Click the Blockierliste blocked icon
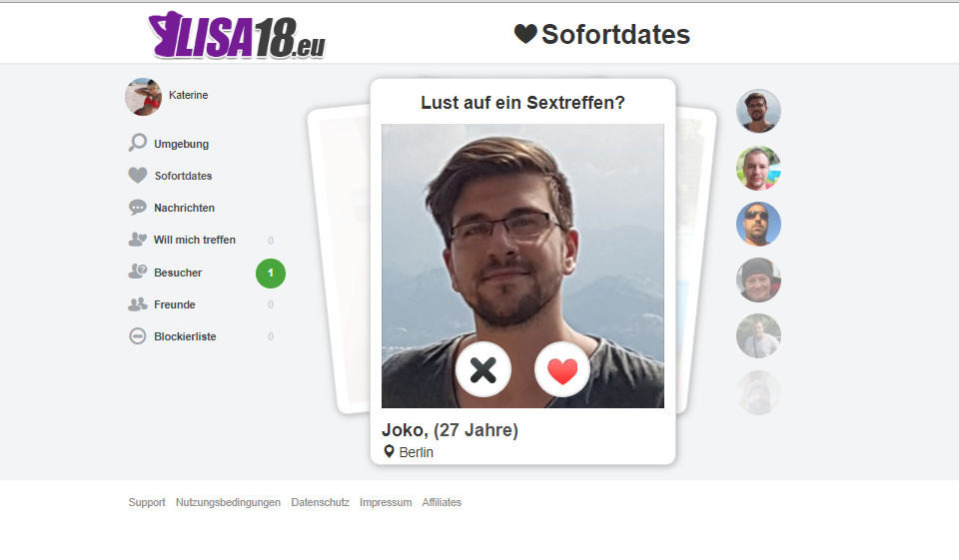The image size is (959, 560). (x=138, y=336)
